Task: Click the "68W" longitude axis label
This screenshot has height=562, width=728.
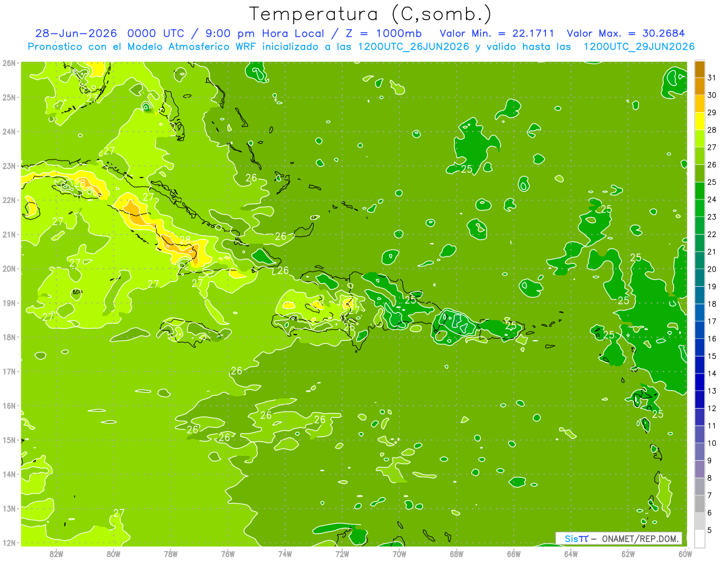Action: point(457,554)
